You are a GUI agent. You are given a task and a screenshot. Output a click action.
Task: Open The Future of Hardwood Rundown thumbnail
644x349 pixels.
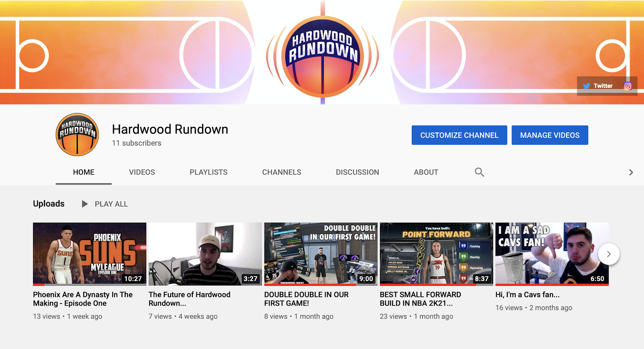pos(205,254)
